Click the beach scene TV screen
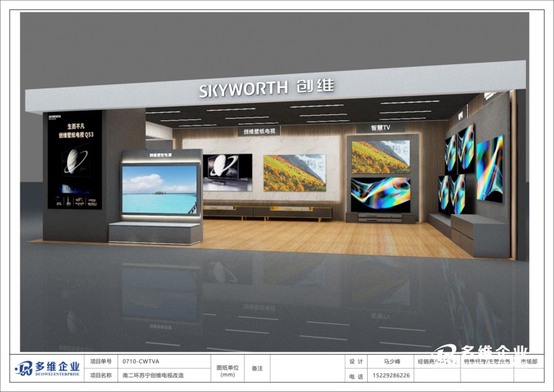 coord(159,189)
